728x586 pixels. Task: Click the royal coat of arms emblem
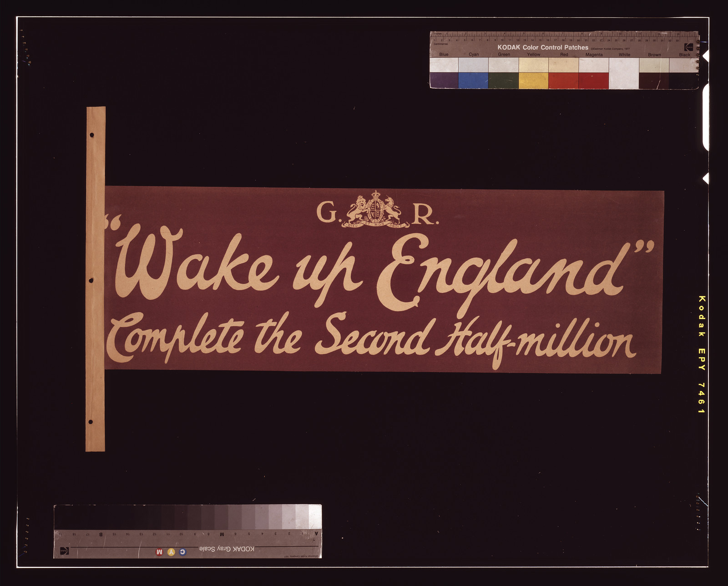[376, 210]
